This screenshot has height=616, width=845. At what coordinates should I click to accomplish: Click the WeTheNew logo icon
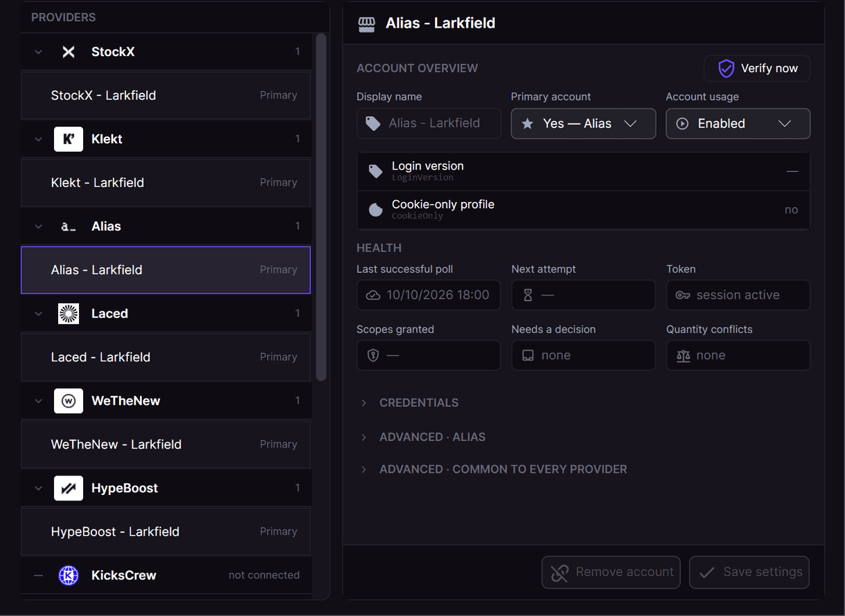pyautogui.click(x=69, y=401)
